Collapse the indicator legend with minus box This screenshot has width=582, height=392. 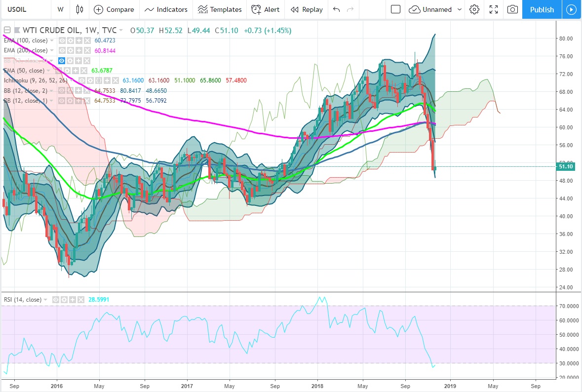pos(6,31)
